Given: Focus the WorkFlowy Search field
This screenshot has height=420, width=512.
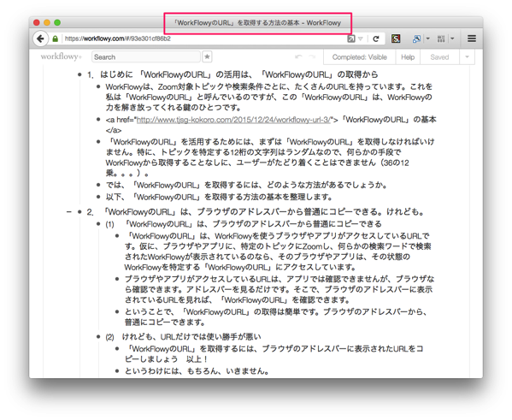Looking at the screenshot, I should click(146, 56).
